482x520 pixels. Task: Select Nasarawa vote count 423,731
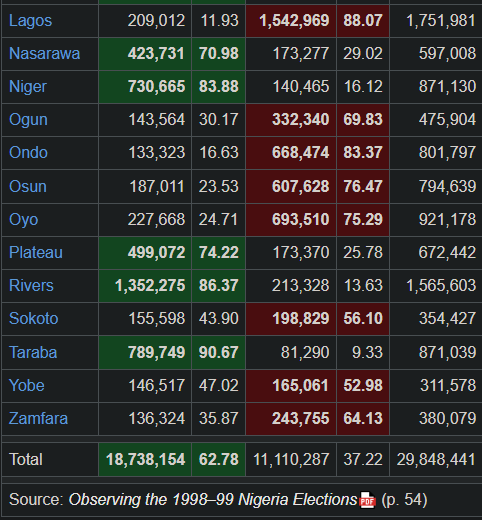pos(156,54)
